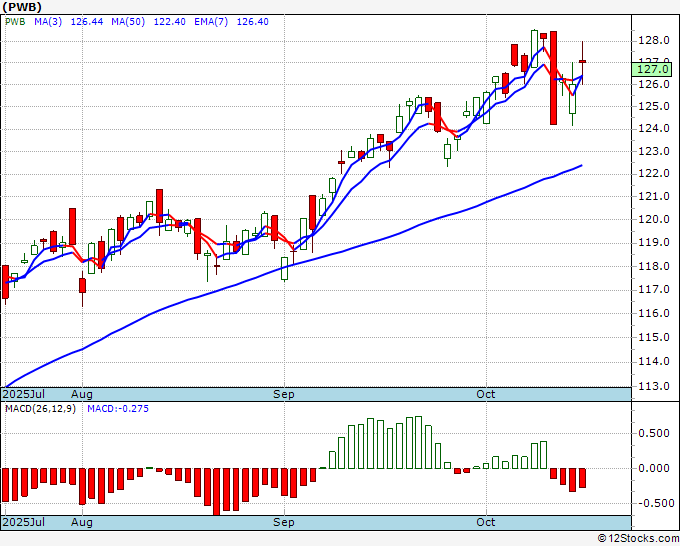Click the ©12Stocks.com credit link
This screenshot has height=546, width=680.
coord(638,539)
